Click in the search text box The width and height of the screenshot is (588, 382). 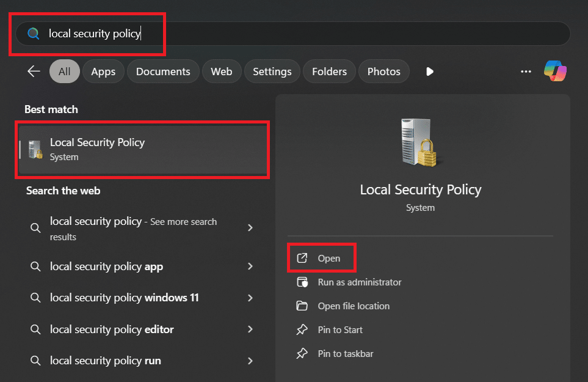coord(293,34)
